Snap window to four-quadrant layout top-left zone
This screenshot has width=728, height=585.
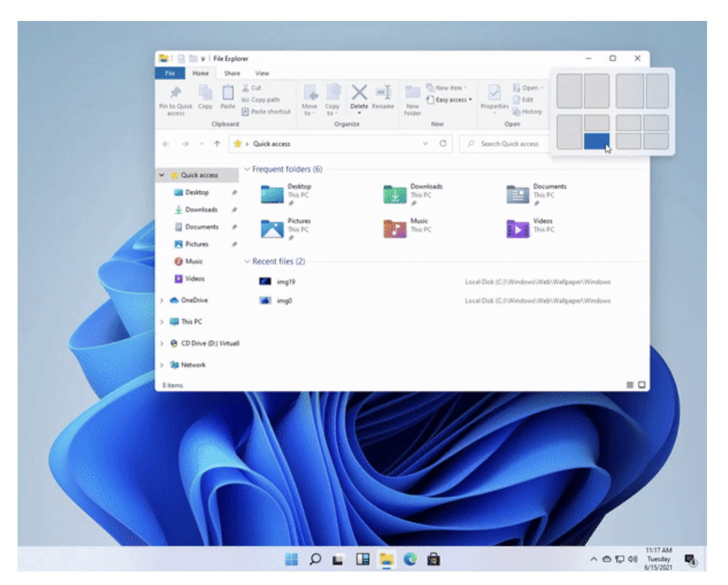tap(628, 123)
